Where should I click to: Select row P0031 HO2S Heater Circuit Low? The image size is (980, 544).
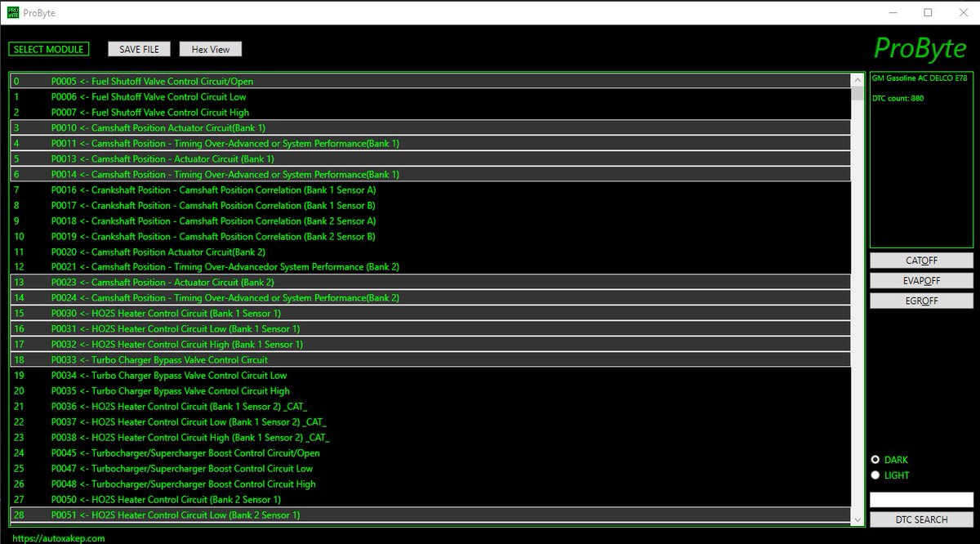430,329
